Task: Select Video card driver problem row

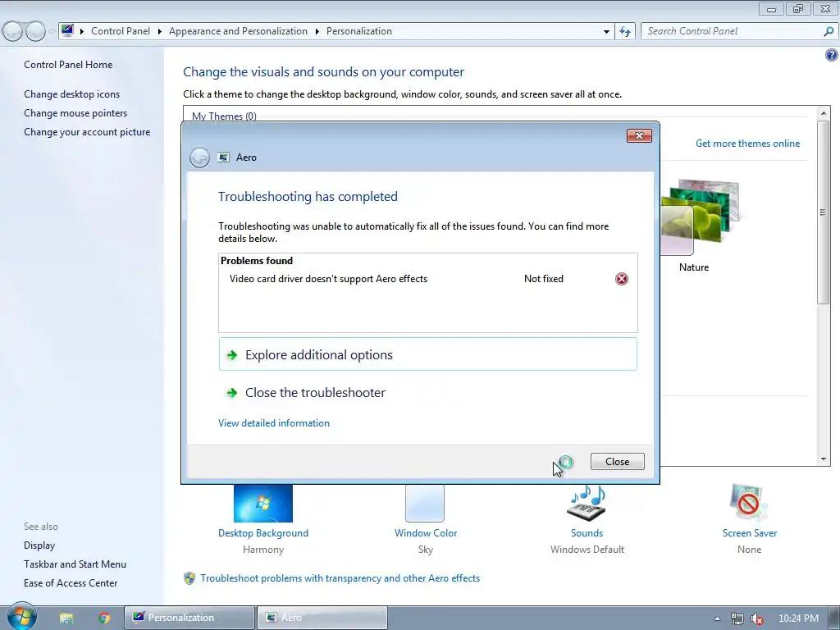Action: (428, 279)
